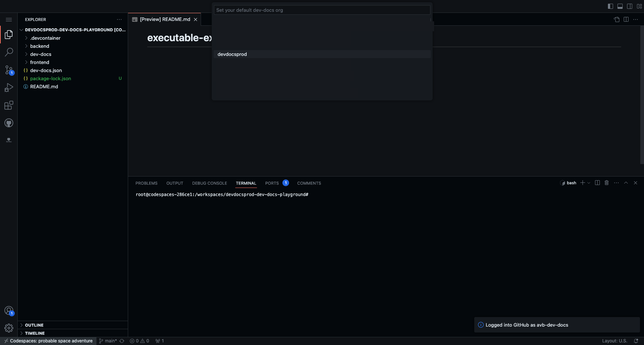Open the Source Control view
Image resolution: width=644 pixels, height=345 pixels.
click(9, 70)
